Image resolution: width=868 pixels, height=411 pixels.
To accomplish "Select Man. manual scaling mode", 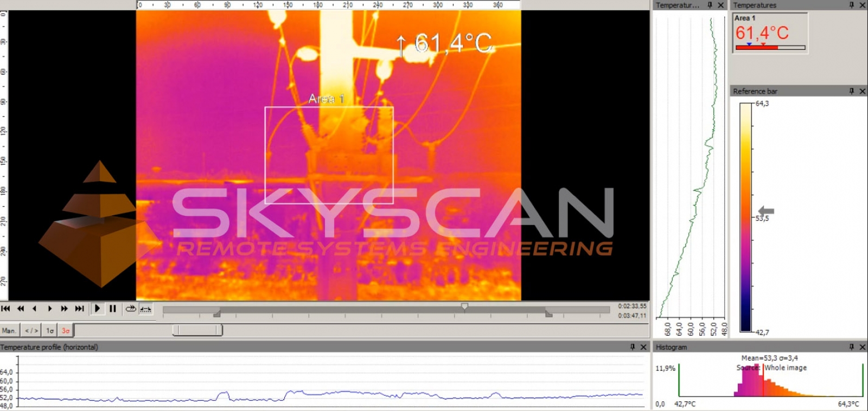I will tap(9, 330).
